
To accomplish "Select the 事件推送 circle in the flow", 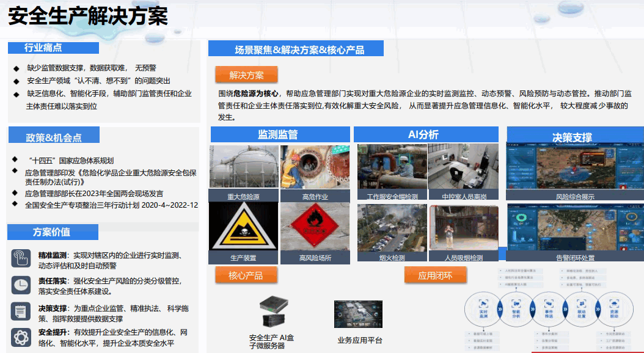I will 549,306.
